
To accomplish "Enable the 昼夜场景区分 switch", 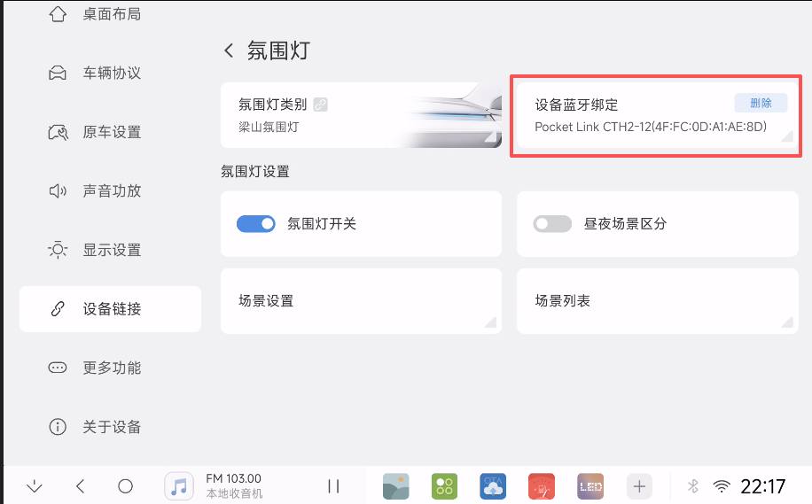I will pyautogui.click(x=552, y=224).
